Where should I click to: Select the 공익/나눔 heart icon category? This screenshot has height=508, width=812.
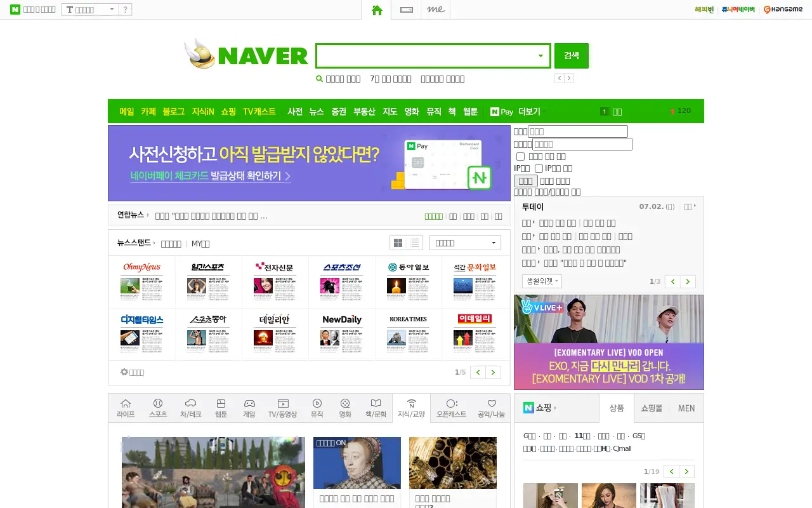pos(492,408)
